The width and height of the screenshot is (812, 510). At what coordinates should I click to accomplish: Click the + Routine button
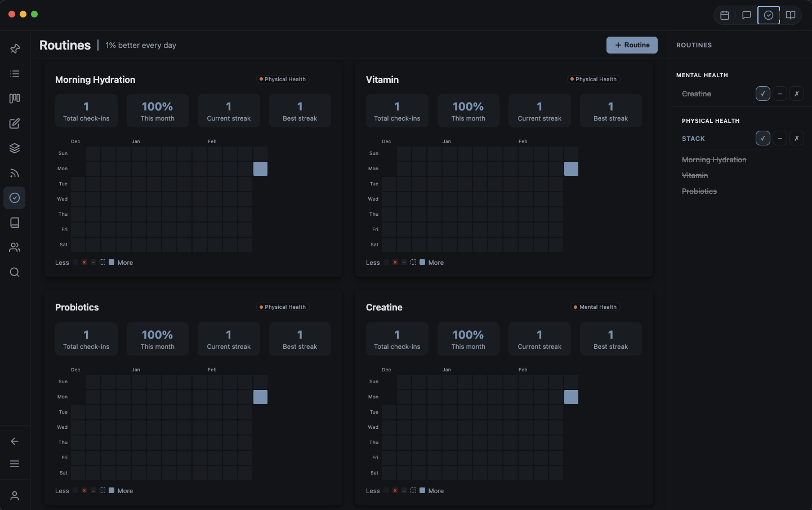click(x=632, y=45)
